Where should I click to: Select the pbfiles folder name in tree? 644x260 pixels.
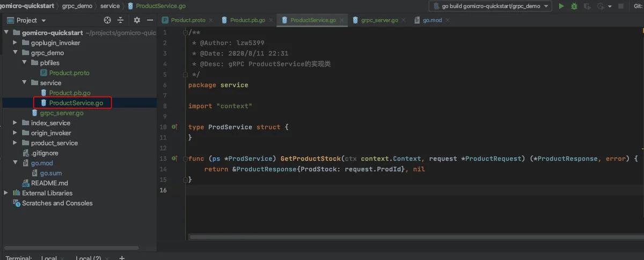coord(49,63)
